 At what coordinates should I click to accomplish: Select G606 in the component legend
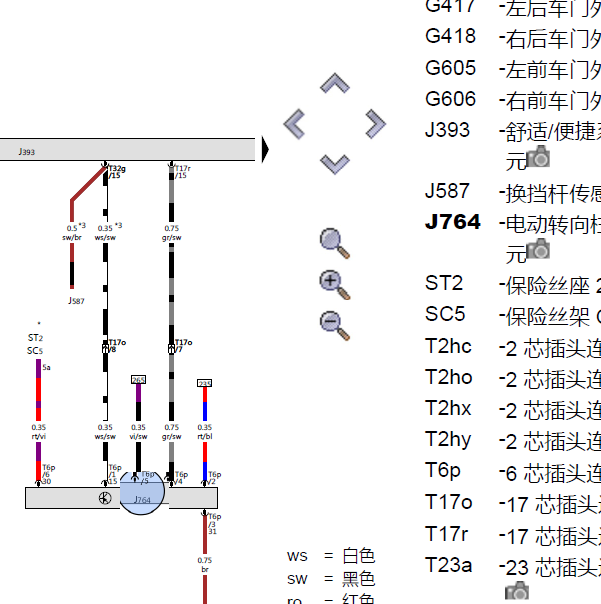[512, 101]
